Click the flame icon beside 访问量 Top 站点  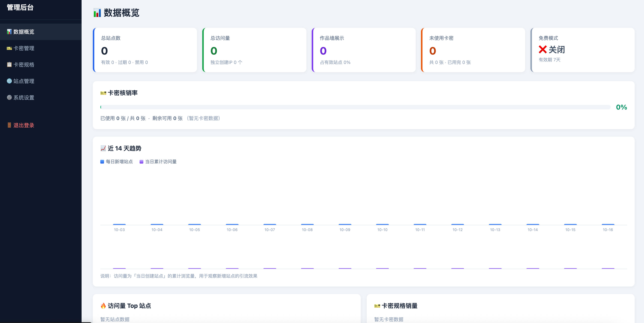[103, 306]
